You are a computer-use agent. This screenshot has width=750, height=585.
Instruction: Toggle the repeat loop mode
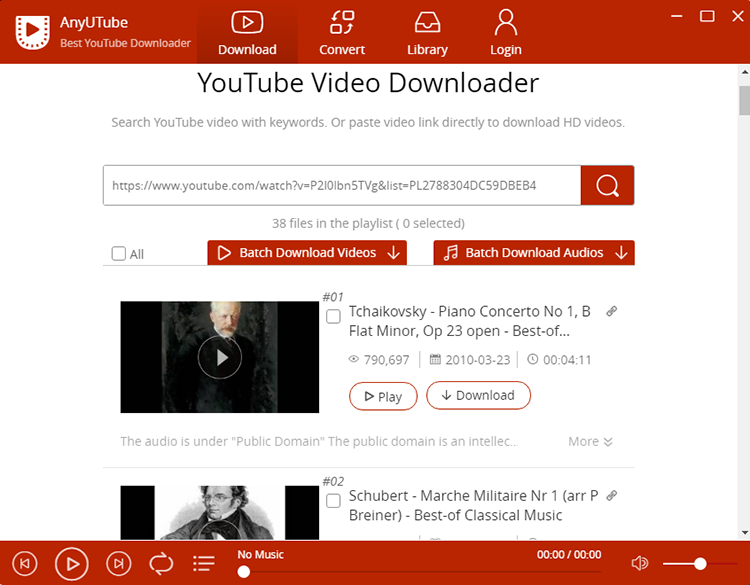(x=161, y=563)
